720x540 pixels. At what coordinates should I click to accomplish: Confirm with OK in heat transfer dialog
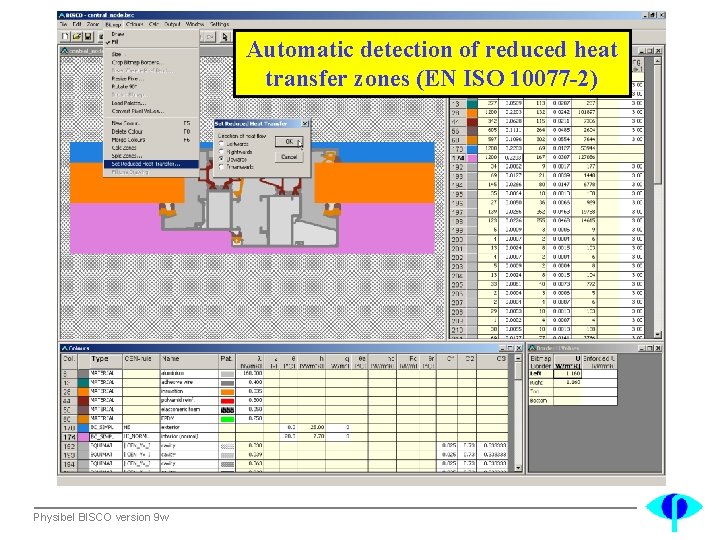point(289,142)
